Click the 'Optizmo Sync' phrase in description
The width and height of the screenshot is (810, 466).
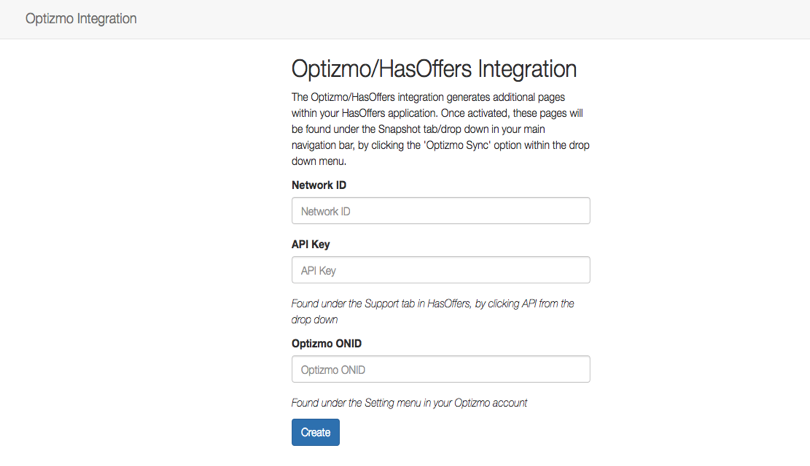point(456,145)
